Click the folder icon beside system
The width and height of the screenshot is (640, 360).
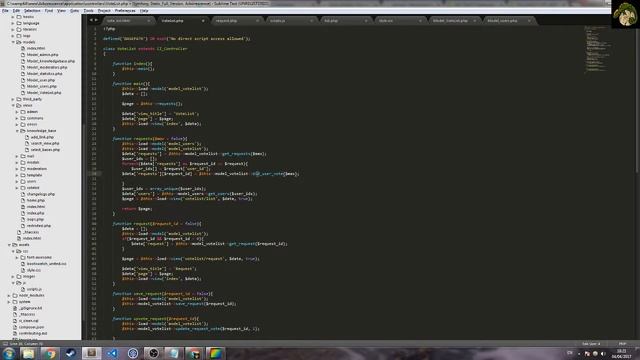pos(15,302)
